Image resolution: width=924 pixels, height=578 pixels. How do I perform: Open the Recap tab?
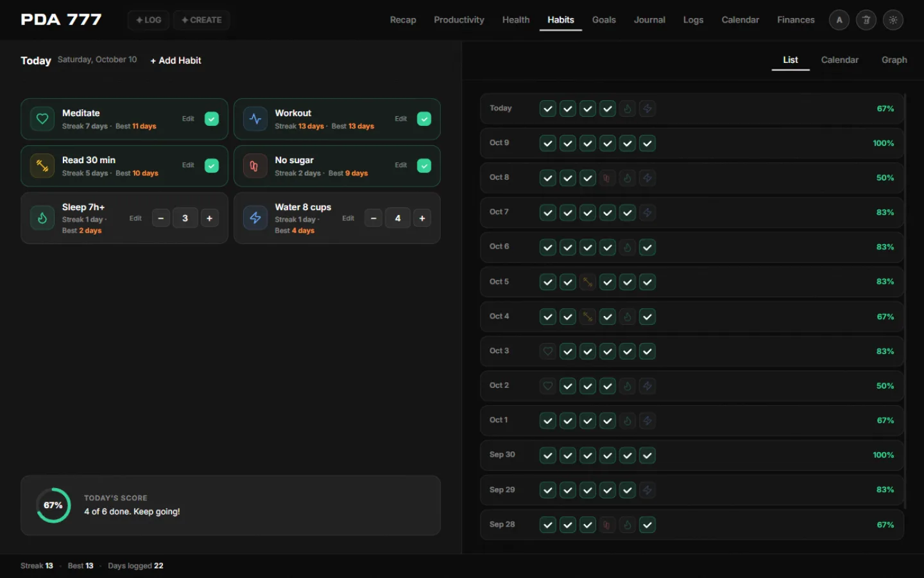[x=403, y=20]
